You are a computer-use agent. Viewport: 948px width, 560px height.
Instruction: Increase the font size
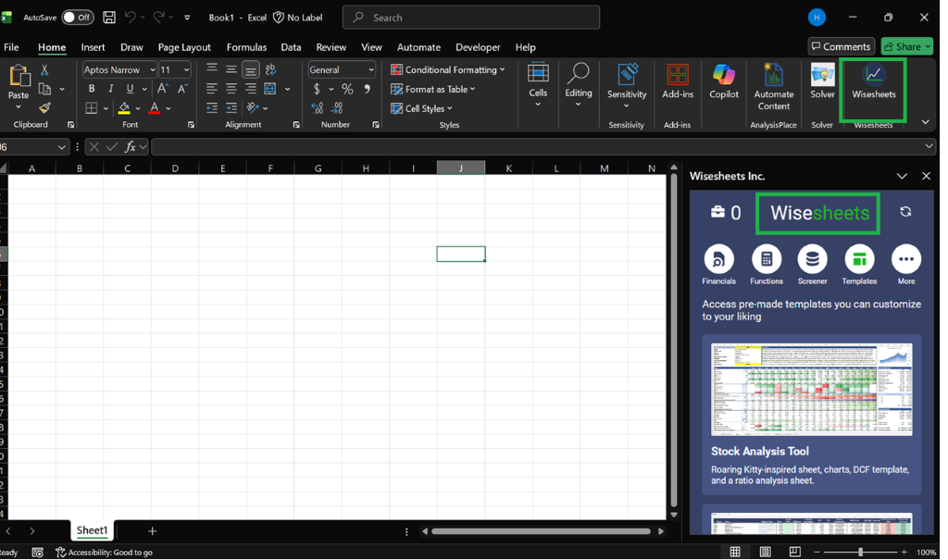tap(163, 90)
